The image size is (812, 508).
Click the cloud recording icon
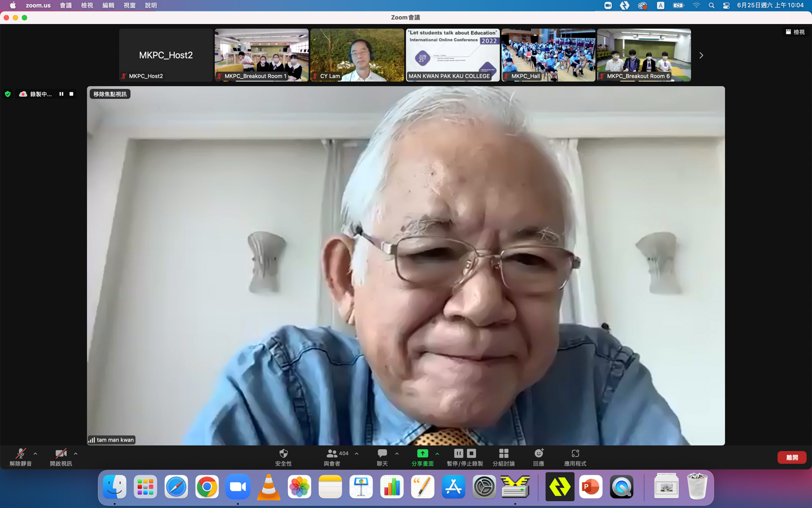coord(23,94)
